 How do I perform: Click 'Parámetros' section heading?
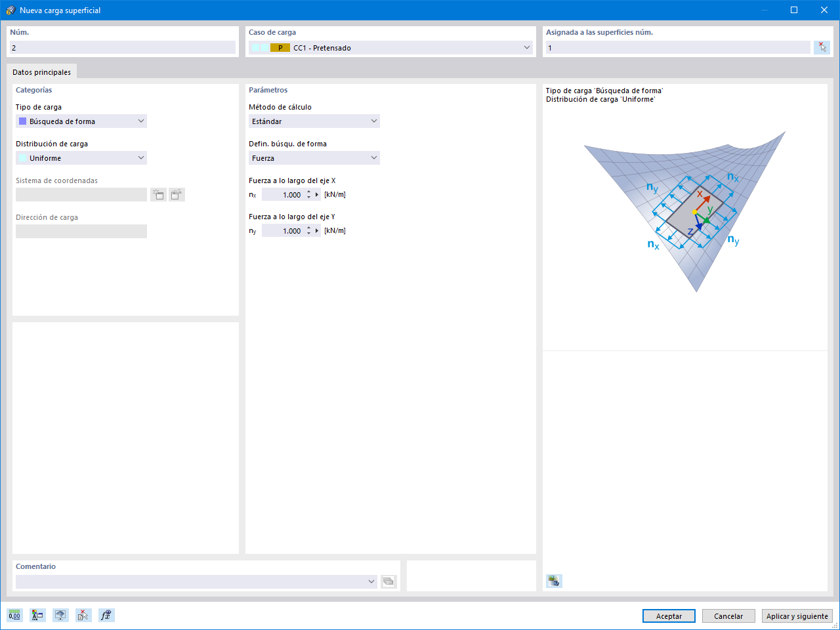[268, 90]
